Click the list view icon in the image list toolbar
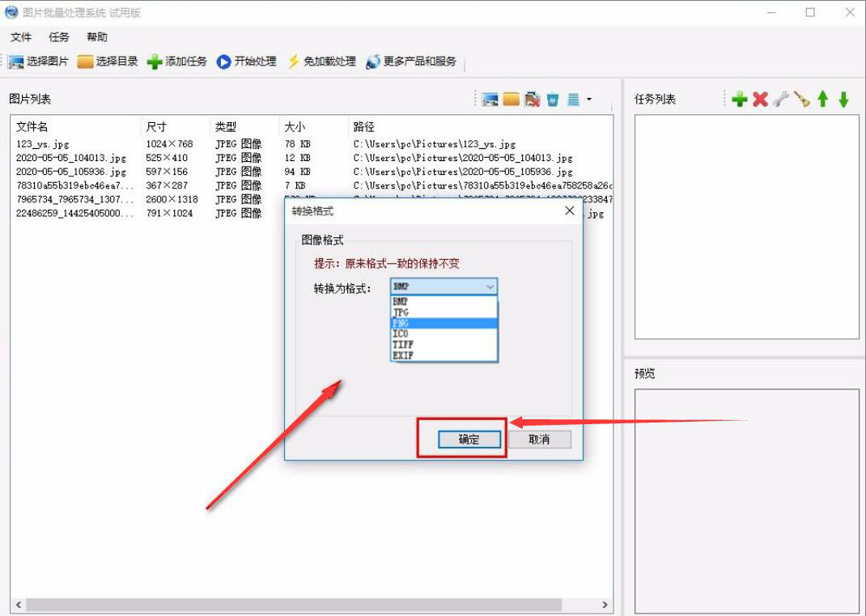The width and height of the screenshot is (866, 616). tap(573, 100)
